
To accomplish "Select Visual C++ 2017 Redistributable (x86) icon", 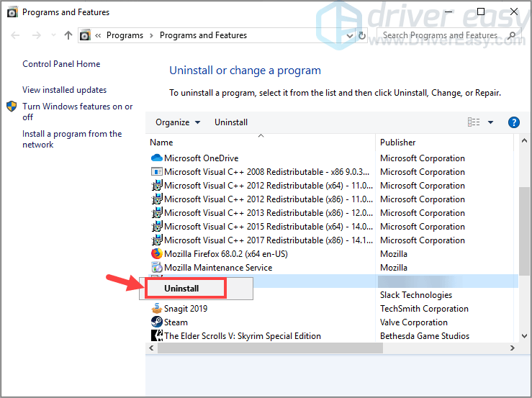I will pos(157,240).
